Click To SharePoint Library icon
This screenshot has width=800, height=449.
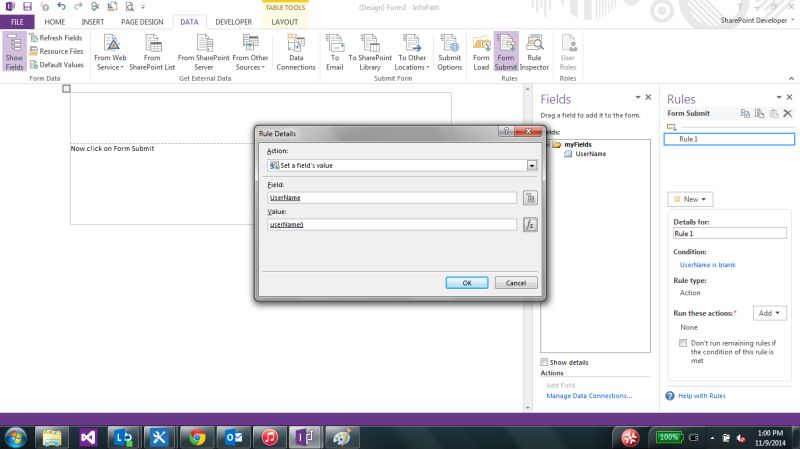[x=370, y=52]
